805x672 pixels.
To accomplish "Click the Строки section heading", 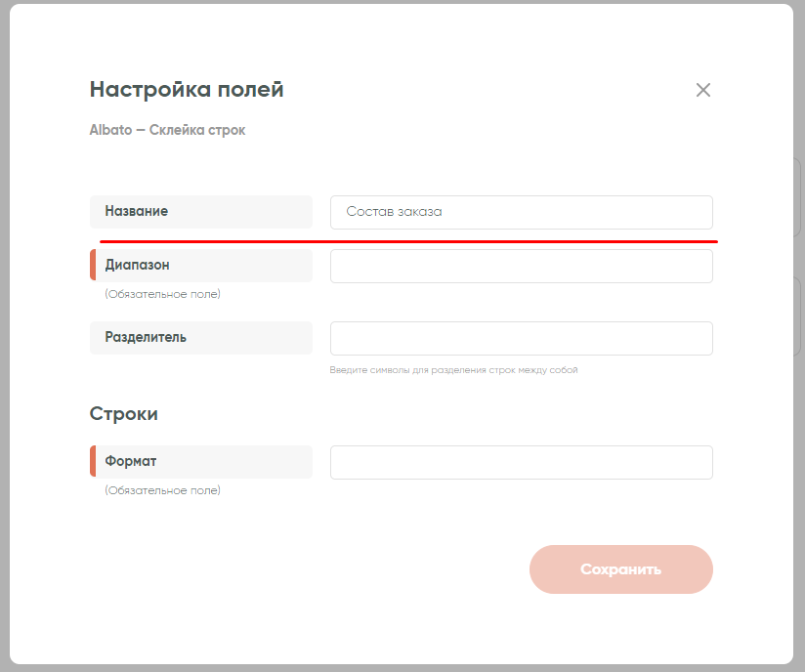I will tap(124, 413).
